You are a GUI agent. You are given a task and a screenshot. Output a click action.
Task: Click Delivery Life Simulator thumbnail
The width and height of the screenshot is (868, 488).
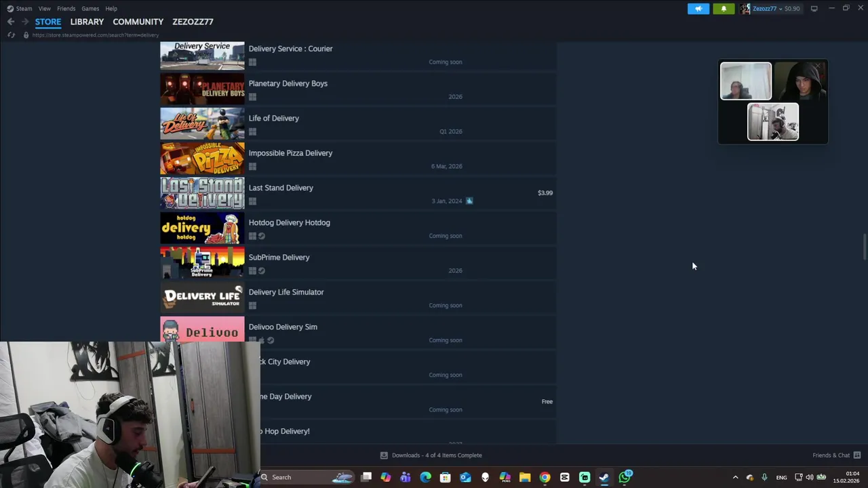coord(202,298)
